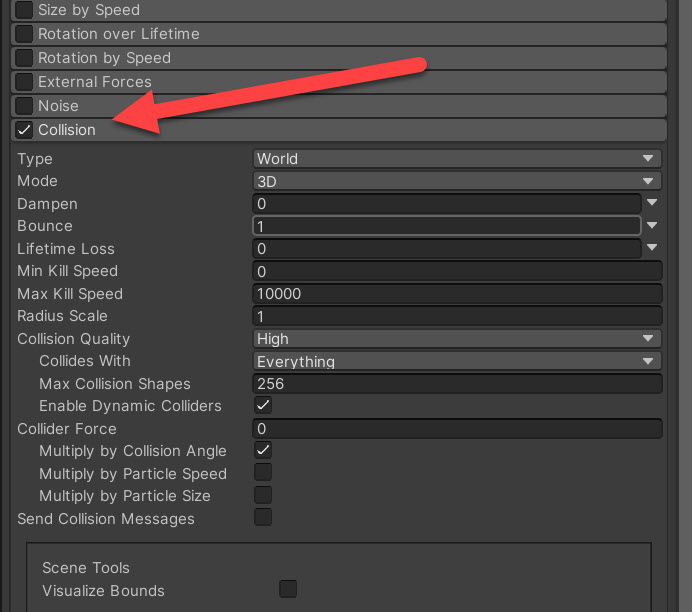692x612 pixels.
Task: Click the Bounce property label
Action: point(45,226)
